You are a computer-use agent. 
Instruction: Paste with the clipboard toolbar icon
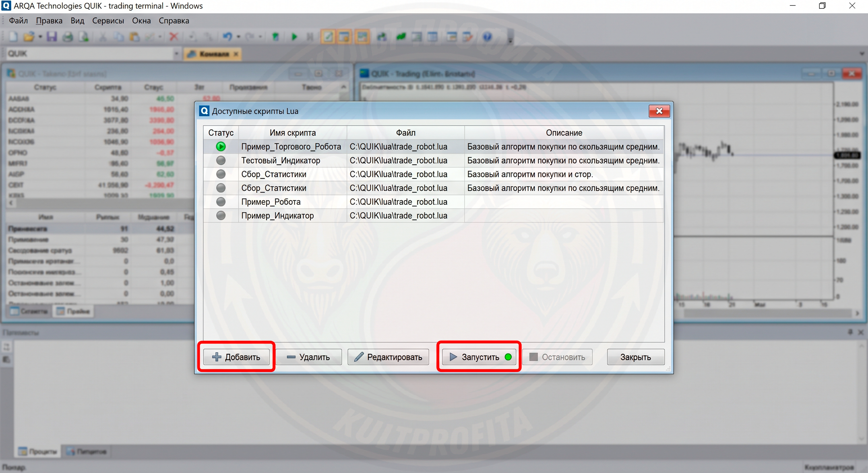click(135, 37)
